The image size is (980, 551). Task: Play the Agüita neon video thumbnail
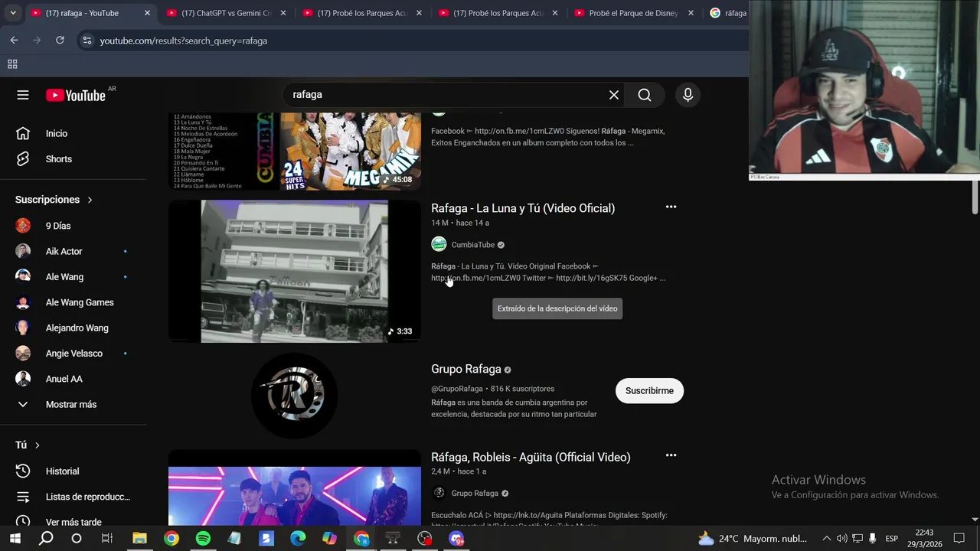click(295, 487)
